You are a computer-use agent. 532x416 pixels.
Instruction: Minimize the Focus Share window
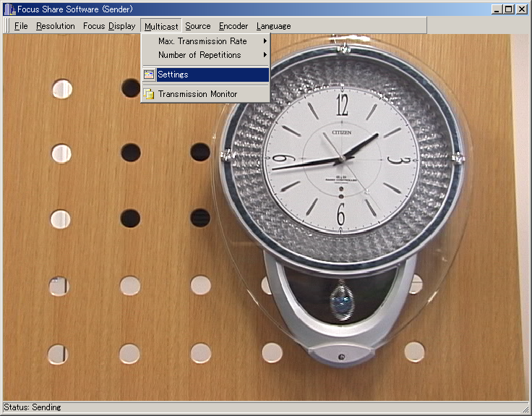497,9
